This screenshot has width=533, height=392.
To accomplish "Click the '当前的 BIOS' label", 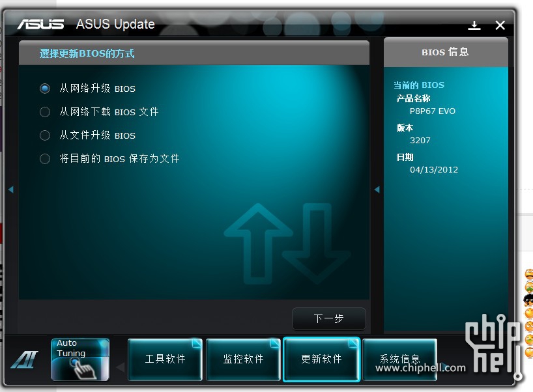I will 419,85.
